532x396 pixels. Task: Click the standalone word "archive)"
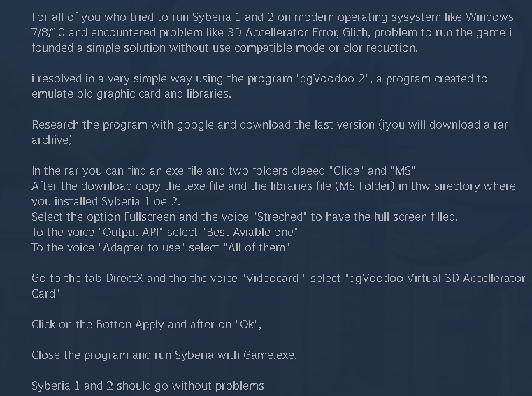pos(52,140)
